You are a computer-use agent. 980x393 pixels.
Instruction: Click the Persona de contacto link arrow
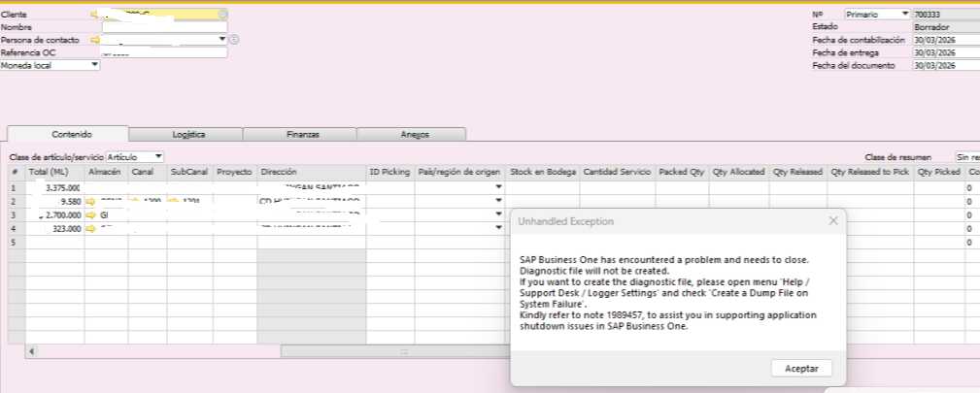[x=95, y=40]
